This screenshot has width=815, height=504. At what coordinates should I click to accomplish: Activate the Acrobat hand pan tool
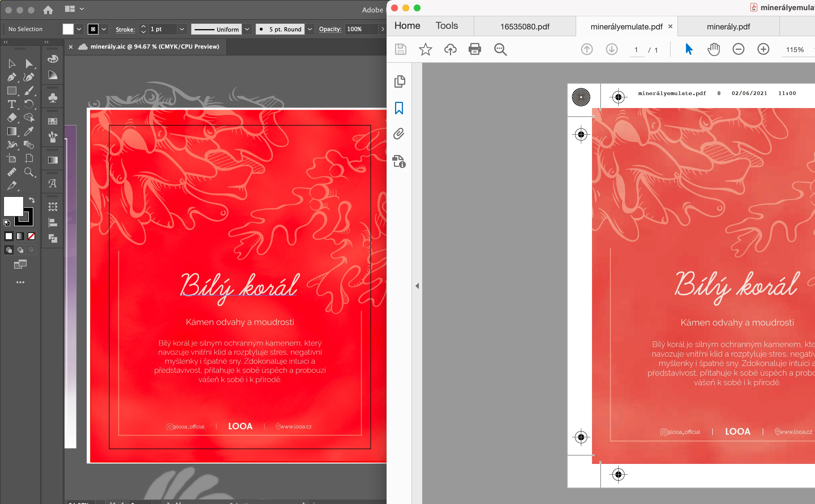pos(713,49)
